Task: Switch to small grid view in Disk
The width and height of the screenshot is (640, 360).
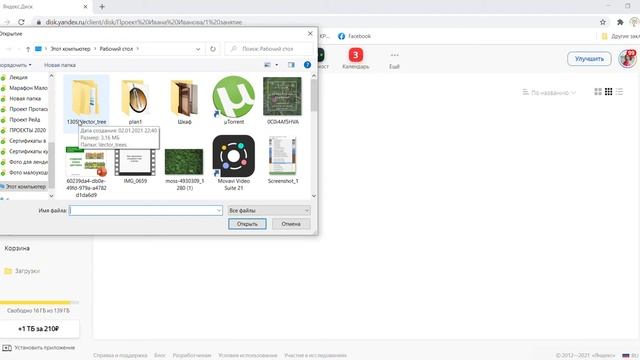Action: (609, 92)
